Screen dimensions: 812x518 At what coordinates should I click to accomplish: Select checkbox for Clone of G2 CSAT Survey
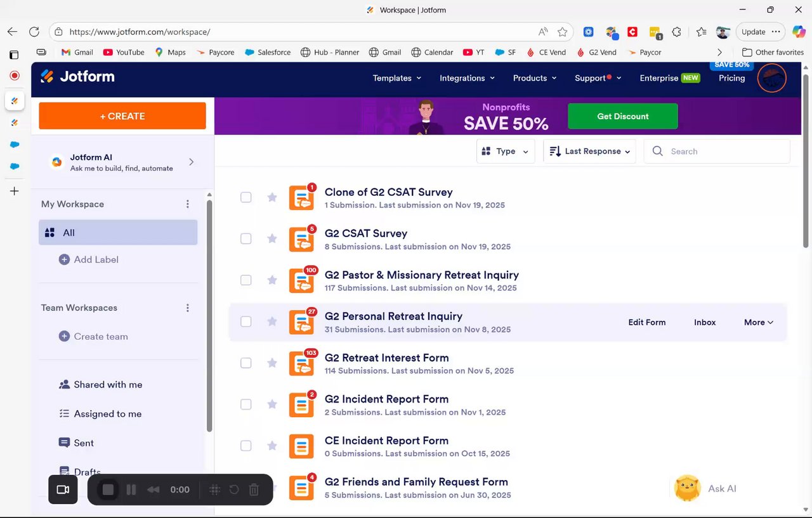click(246, 197)
